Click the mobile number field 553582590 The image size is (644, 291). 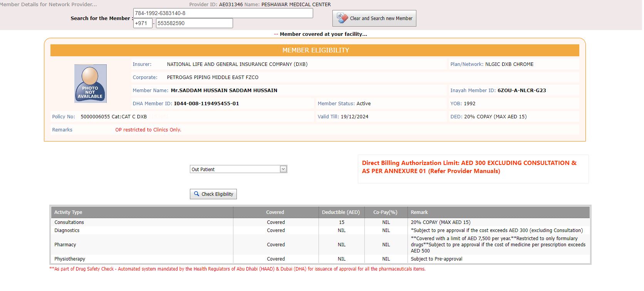[x=194, y=23]
